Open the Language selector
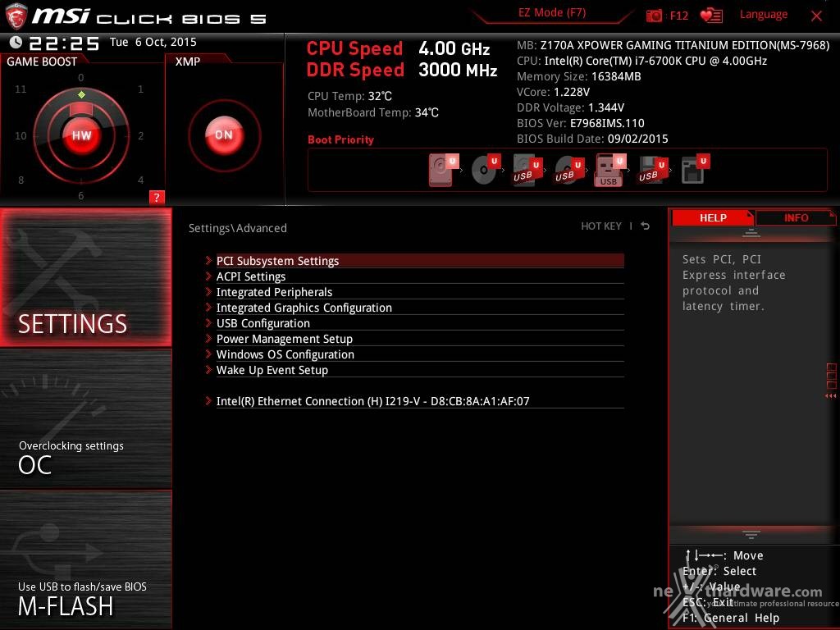This screenshot has width=840, height=630. pyautogui.click(x=764, y=15)
